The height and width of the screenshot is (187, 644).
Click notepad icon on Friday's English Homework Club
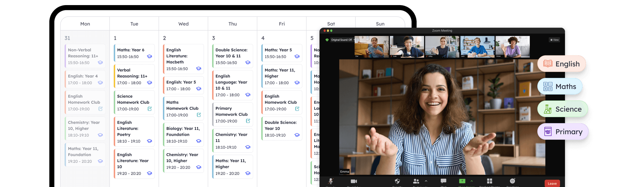click(x=297, y=109)
